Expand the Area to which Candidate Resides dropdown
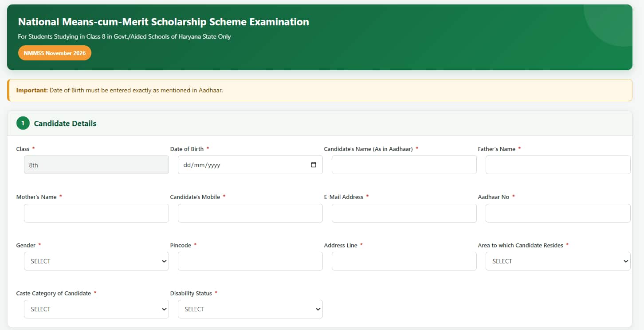The image size is (644, 330). point(558,261)
